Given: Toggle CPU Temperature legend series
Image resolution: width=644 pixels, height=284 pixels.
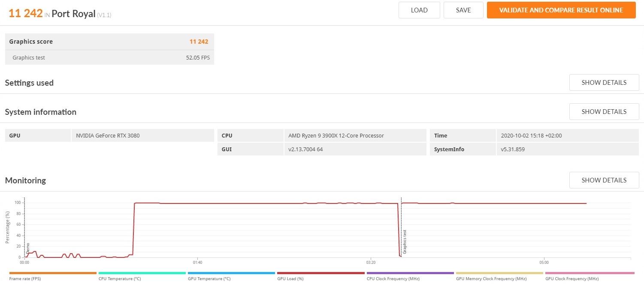Looking at the screenshot, I should [142, 276].
